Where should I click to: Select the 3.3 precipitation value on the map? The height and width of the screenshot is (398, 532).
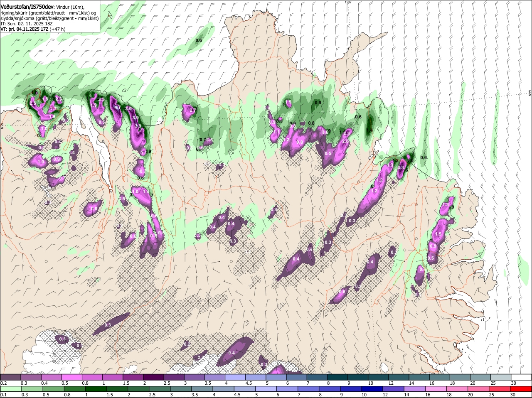tap(401, 167)
